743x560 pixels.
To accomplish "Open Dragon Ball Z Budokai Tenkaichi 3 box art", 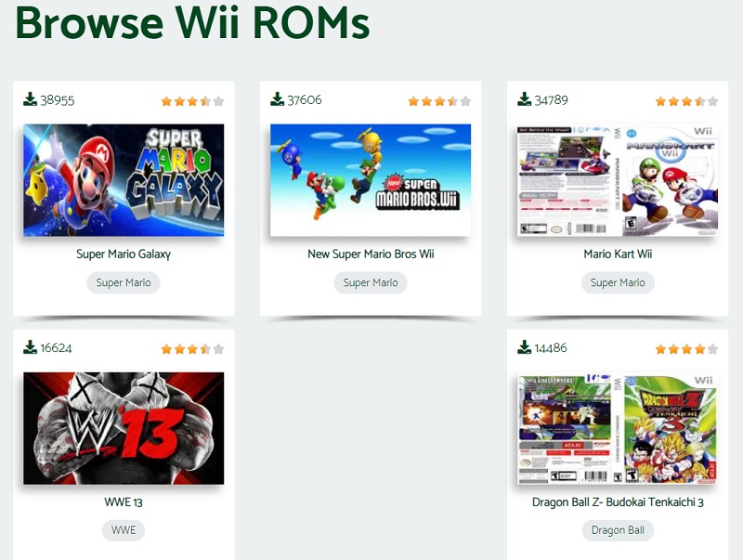I will (618, 428).
